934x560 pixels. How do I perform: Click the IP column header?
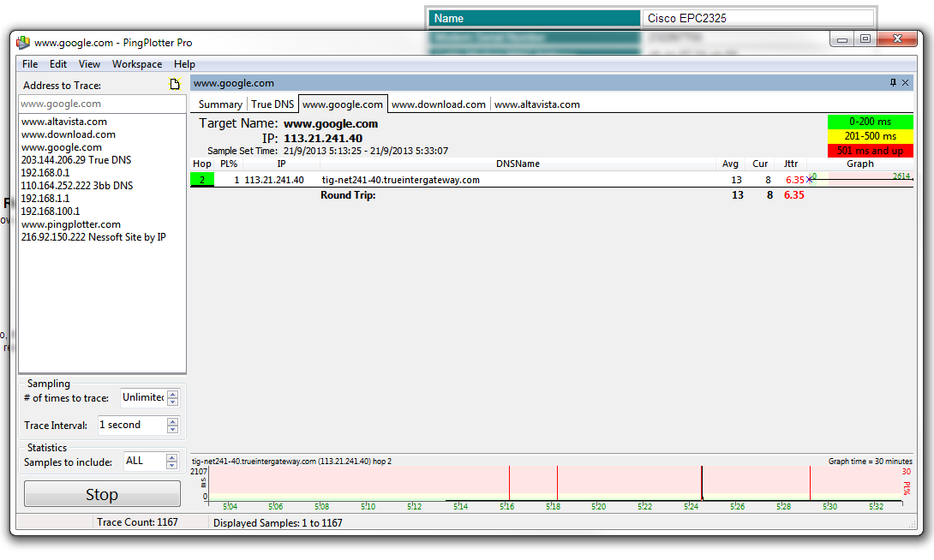click(x=281, y=164)
